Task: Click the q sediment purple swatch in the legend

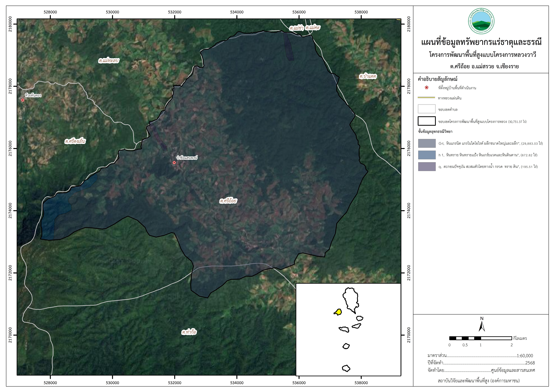Action: click(x=427, y=167)
